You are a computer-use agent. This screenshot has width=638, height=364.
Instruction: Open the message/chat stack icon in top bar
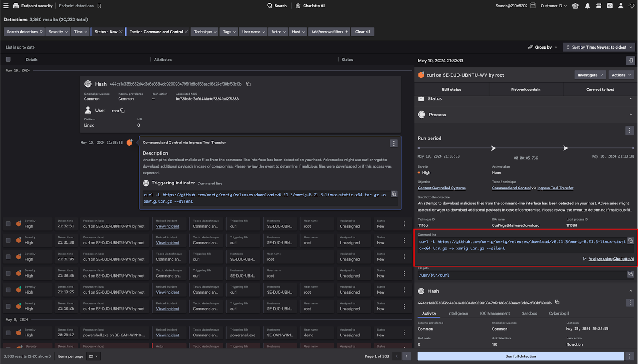599,6
